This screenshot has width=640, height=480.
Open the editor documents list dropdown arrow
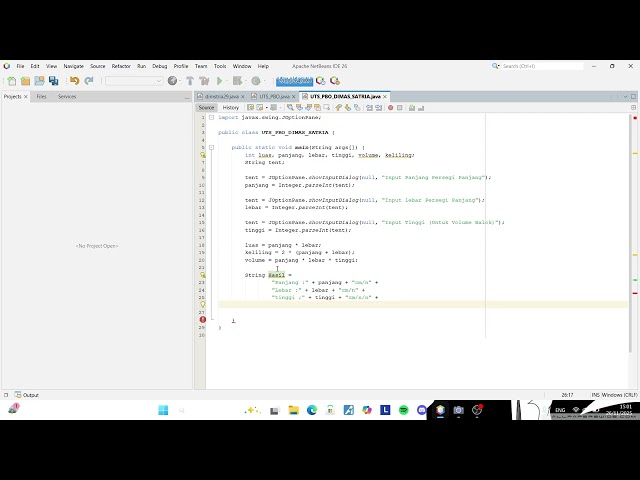[625, 97]
